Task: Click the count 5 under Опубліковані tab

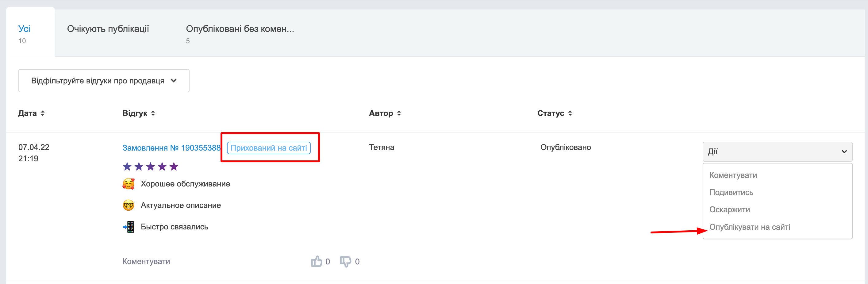Action: coord(188,41)
